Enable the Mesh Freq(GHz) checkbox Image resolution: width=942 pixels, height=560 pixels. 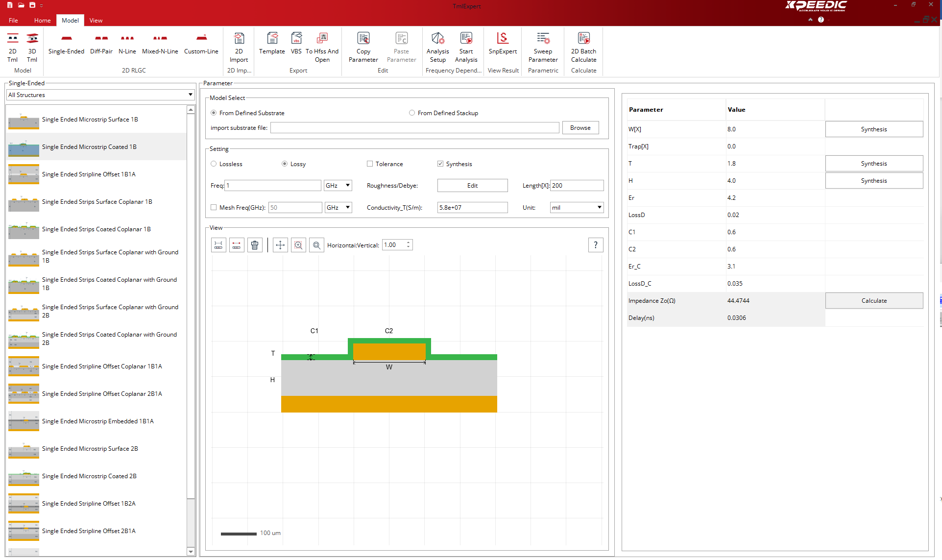click(x=214, y=208)
